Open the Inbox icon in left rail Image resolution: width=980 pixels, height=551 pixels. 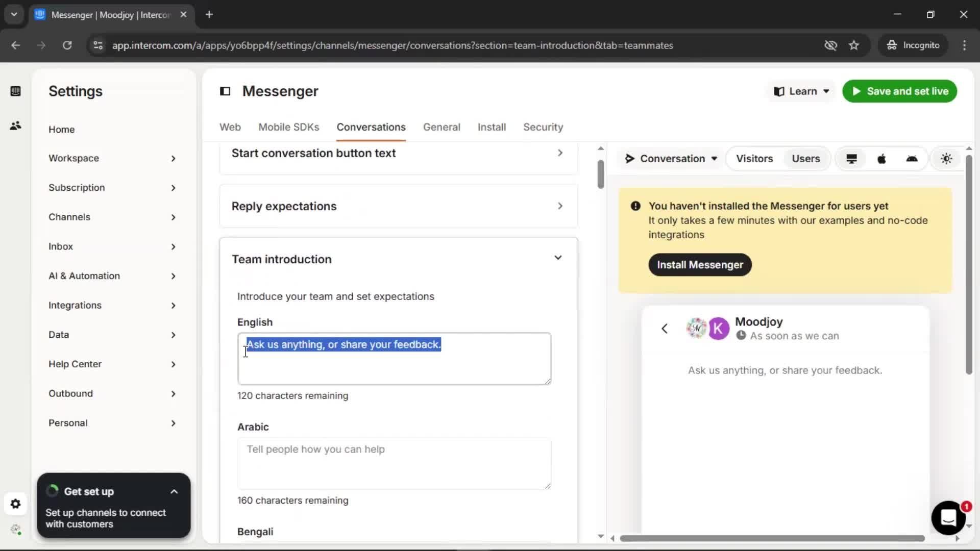click(15, 91)
